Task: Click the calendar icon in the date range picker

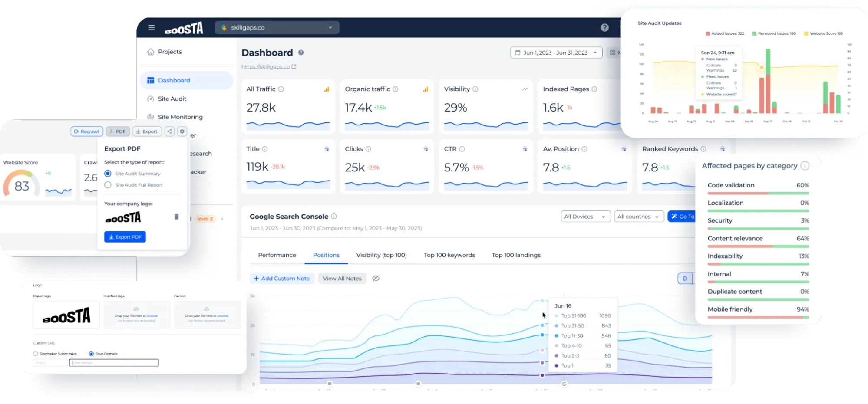Action: pos(517,52)
